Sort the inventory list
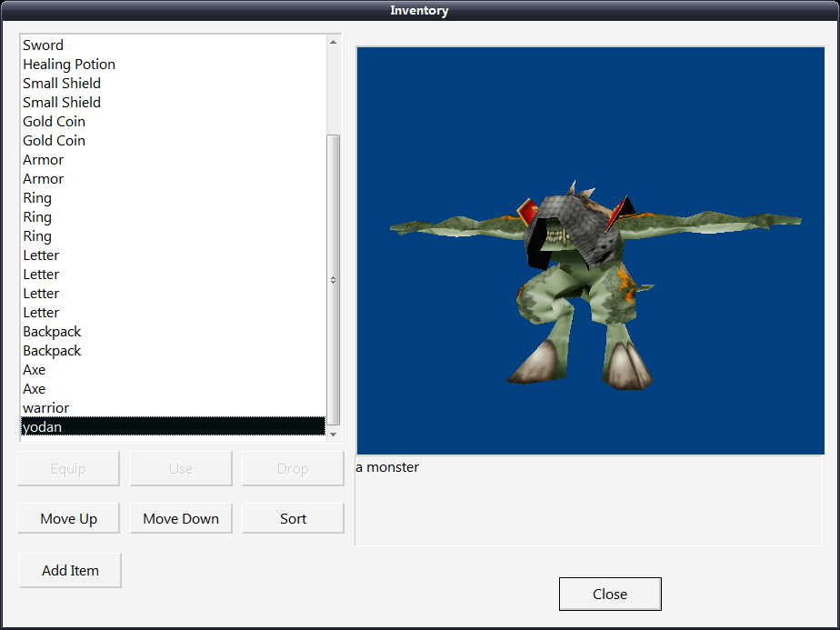Image resolution: width=840 pixels, height=630 pixels. (293, 518)
